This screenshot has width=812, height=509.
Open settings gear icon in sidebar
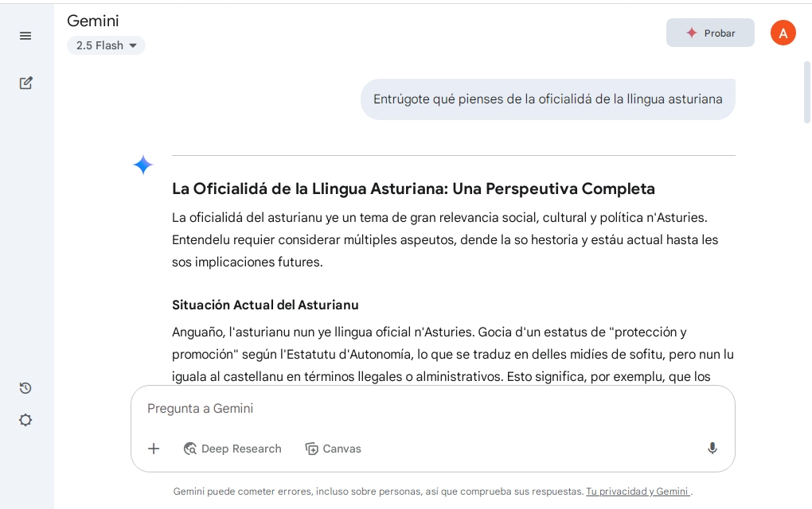click(25, 419)
